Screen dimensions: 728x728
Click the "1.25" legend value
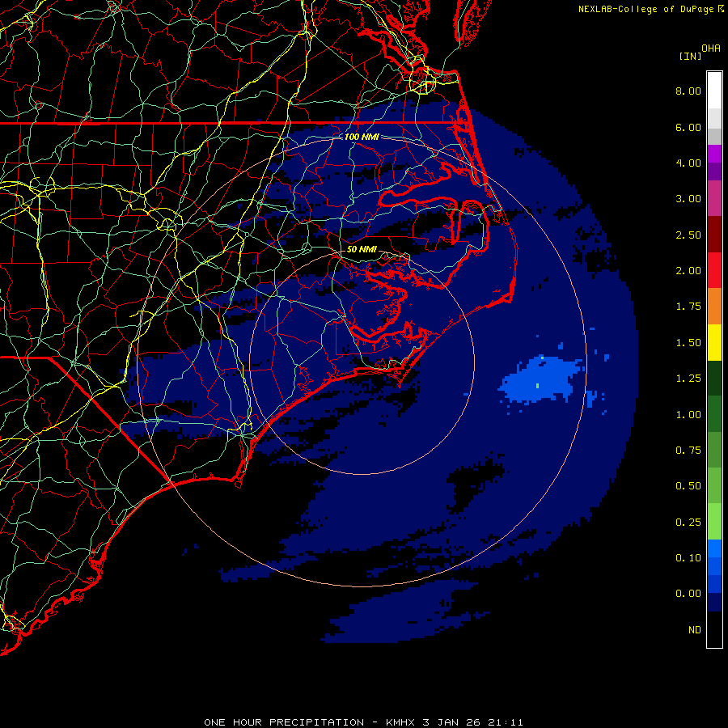[x=688, y=379]
